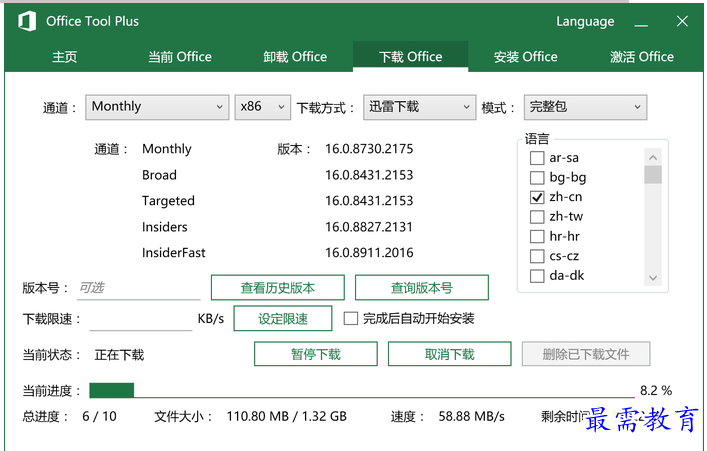Click the language list scroll down arrow
Screen dimensions: 707x451
[652, 278]
